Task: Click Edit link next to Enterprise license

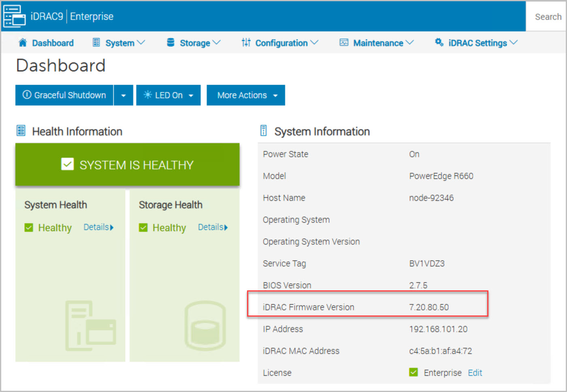Action: tap(475, 373)
